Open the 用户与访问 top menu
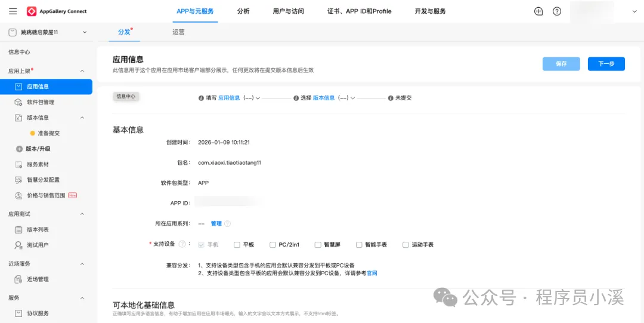644x323 pixels. pos(289,11)
